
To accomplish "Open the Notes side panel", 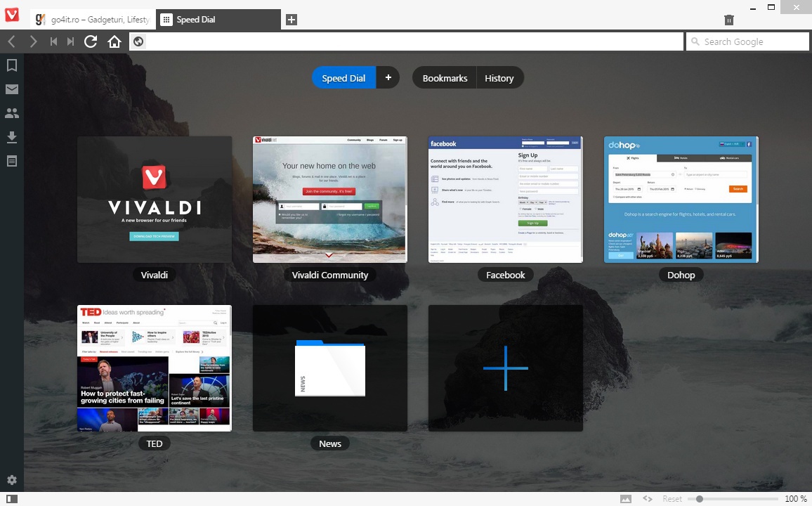I will [11, 161].
